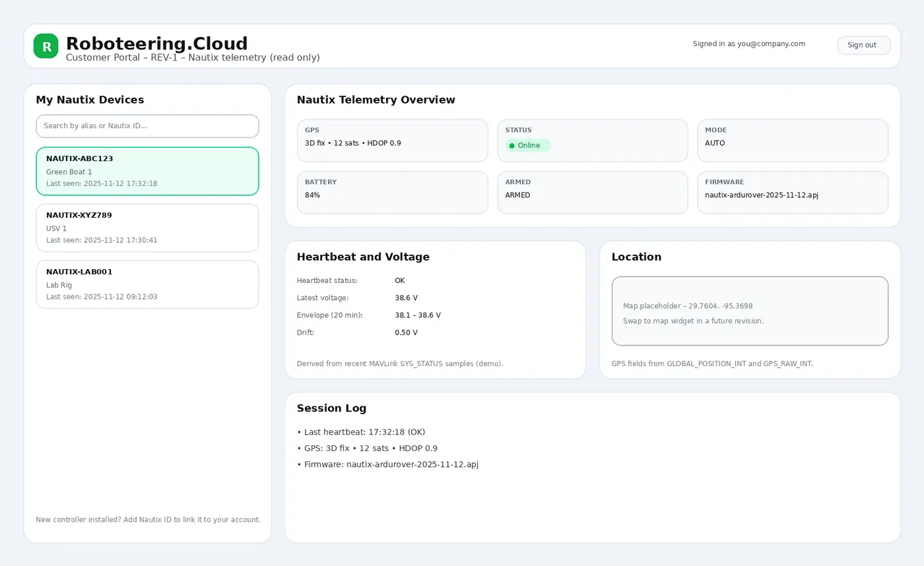Click the 'Session Log' heading
This screenshot has height=566, width=924.
click(x=331, y=408)
